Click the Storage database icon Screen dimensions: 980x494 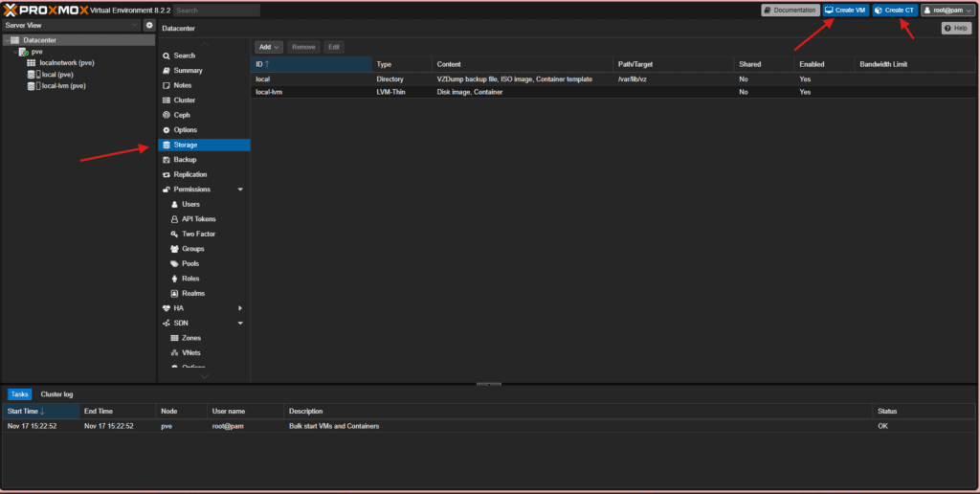pyautogui.click(x=167, y=146)
